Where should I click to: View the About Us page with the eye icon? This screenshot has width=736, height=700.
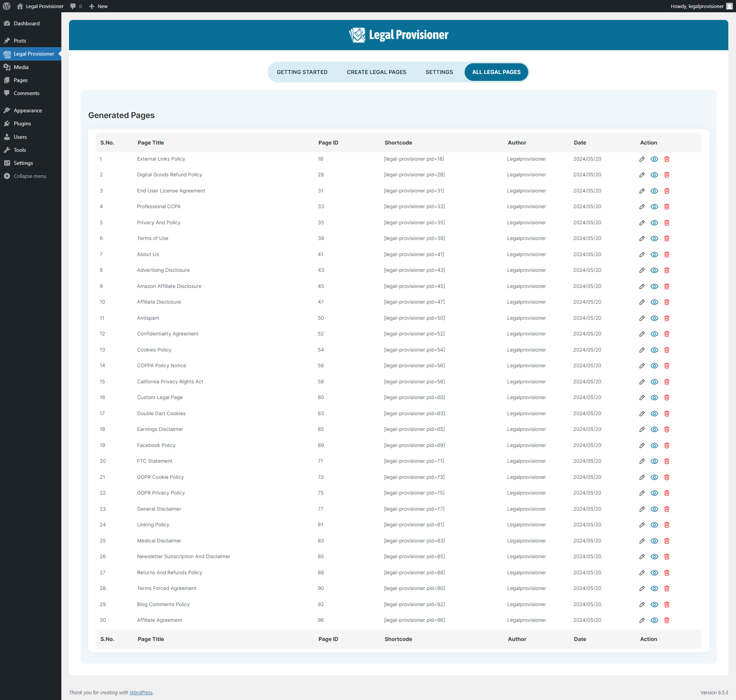(x=654, y=254)
